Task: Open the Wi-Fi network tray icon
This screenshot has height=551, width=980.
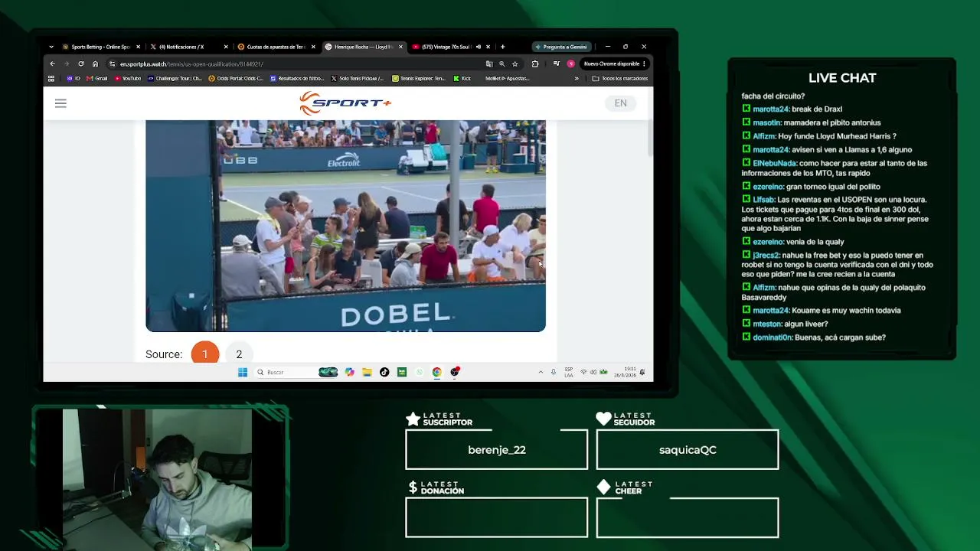Action: [583, 372]
